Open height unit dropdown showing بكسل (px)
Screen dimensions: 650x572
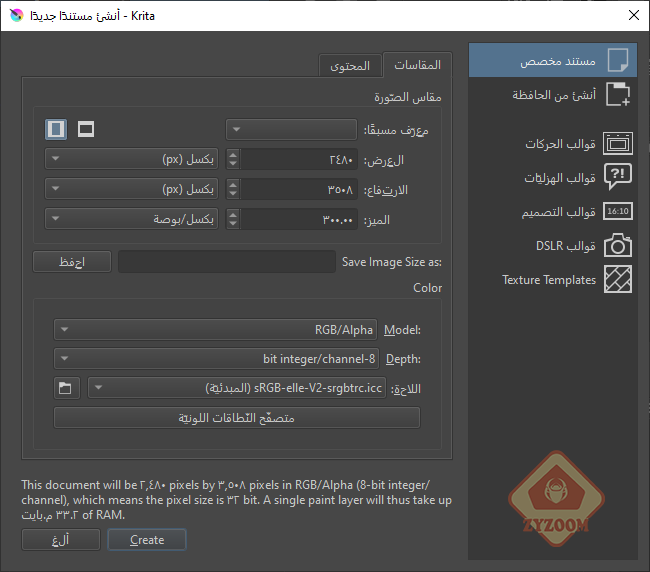(131, 189)
